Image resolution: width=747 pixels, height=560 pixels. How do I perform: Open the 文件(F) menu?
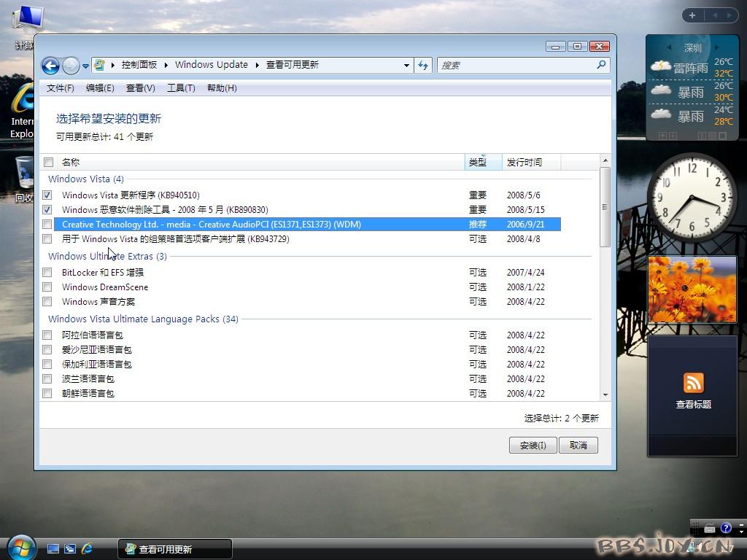[61, 88]
